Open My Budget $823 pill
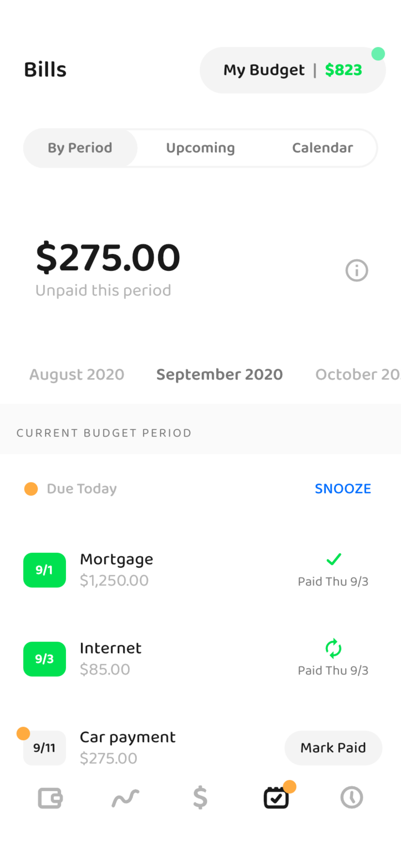Viewport: 401px width, 868px height. (x=293, y=70)
